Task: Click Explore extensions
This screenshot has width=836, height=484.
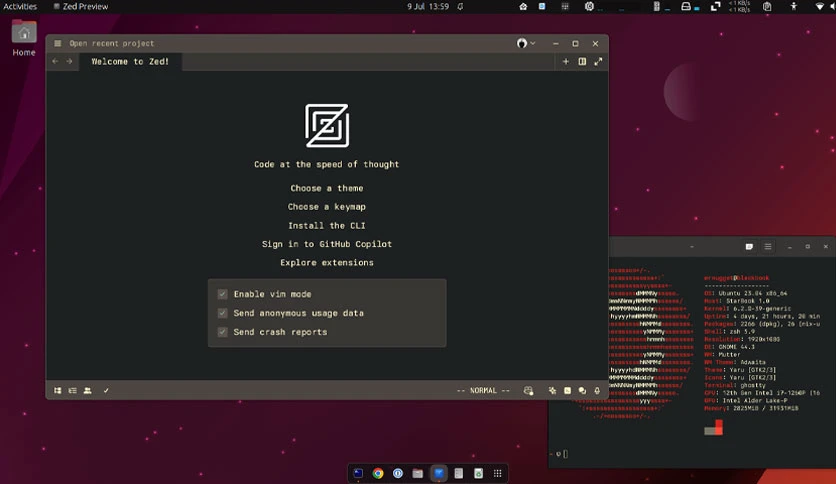Action: click(327, 263)
